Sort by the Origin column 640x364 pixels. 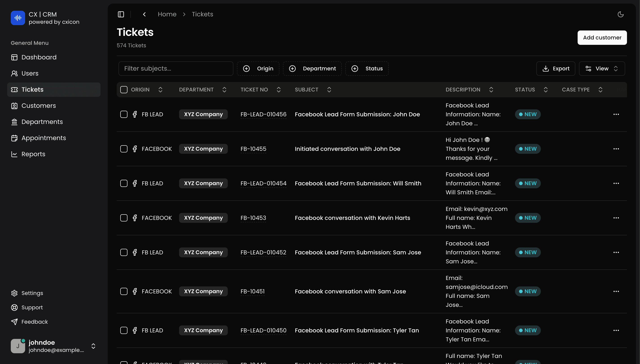[147, 89]
